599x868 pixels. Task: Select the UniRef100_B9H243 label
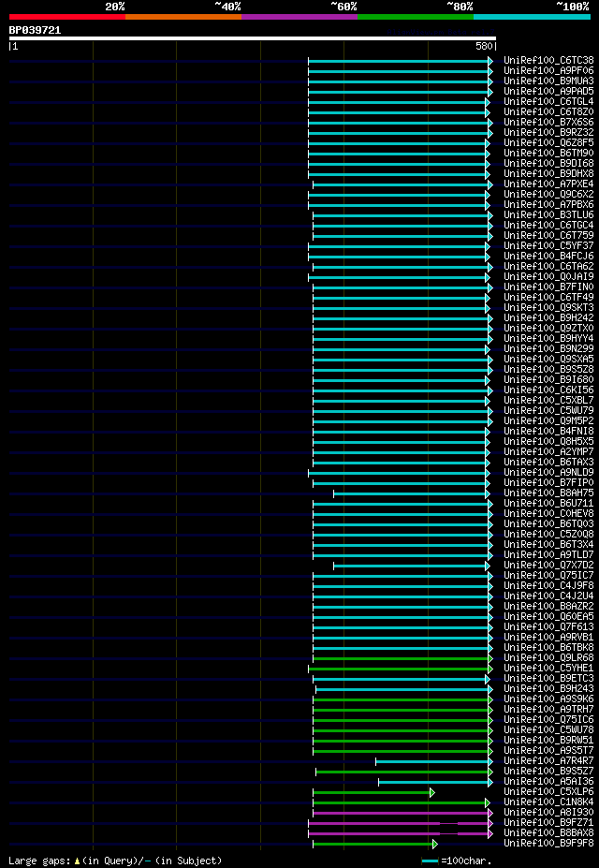548,689
